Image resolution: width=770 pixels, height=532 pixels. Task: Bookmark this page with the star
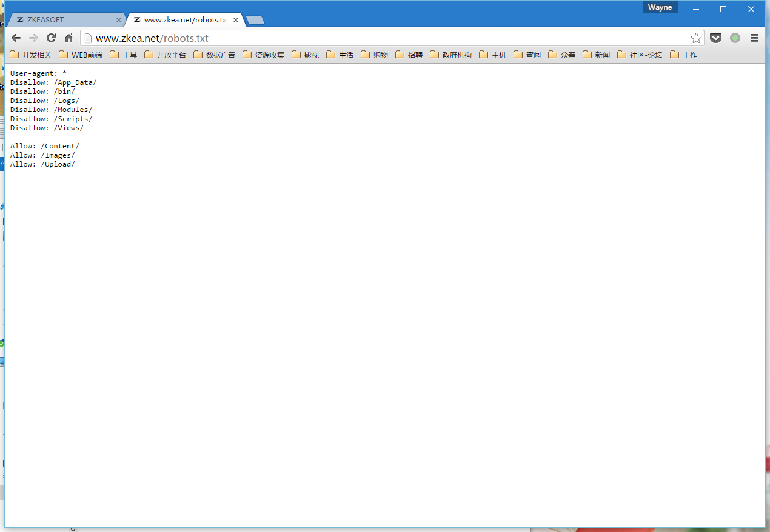click(696, 38)
